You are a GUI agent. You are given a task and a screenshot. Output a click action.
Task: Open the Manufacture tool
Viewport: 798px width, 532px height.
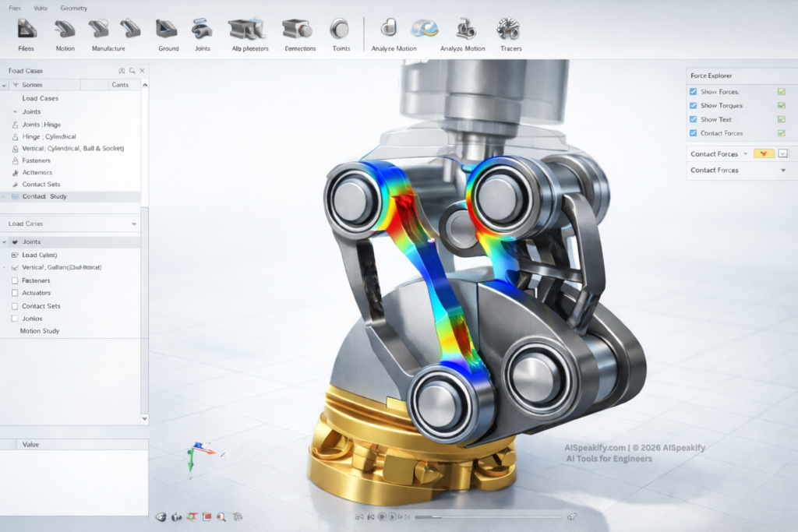coord(109,33)
